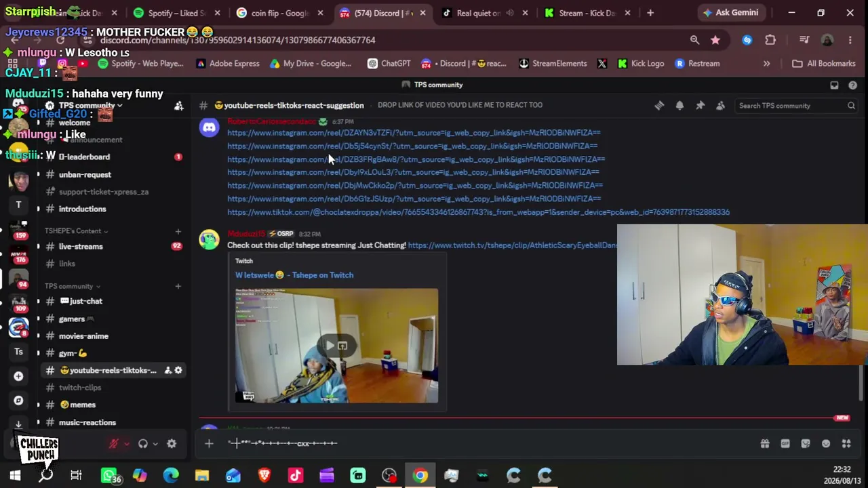This screenshot has height=488, width=868.
Task: Open a new Chrome tab
Action: coord(650,13)
